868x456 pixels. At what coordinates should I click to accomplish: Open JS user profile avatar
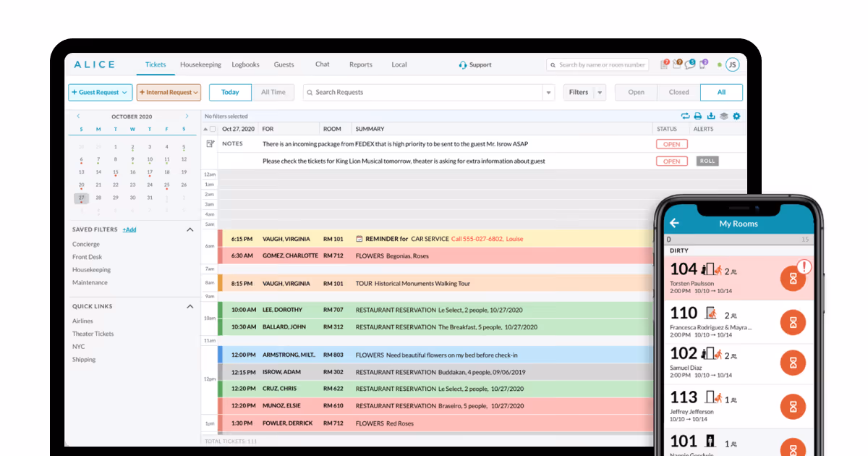coord(733,64)
